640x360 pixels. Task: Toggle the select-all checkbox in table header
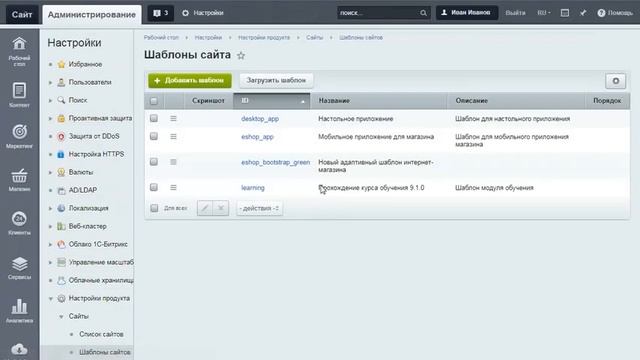click(x=153, y=101)
